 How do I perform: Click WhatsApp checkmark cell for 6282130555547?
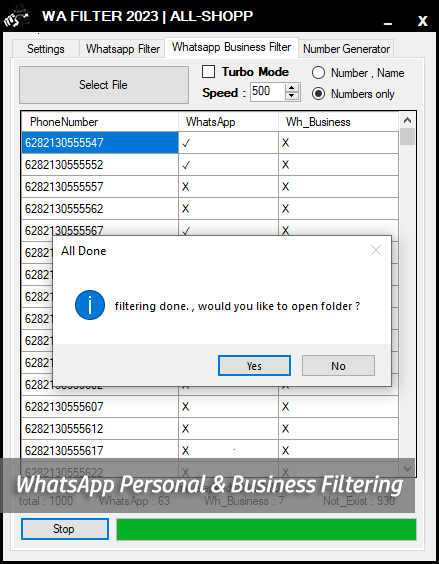click(x=228, y=143)
